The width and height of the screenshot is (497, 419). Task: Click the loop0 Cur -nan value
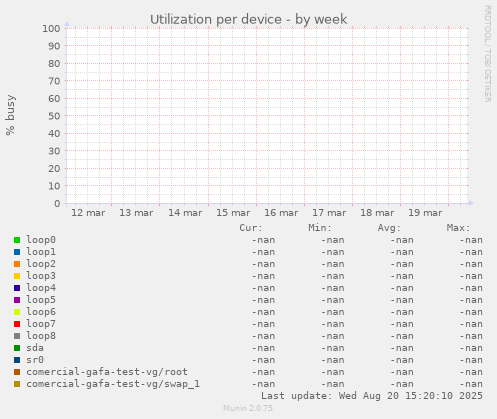click(263, 240)
